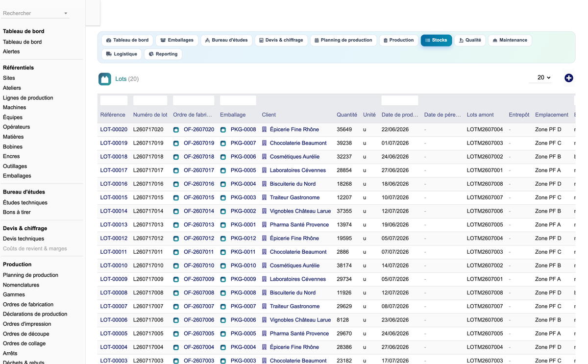This screenshot has height=364, width=588.
Task: Click production date 14/07/2026
Action: click(395, 266)
